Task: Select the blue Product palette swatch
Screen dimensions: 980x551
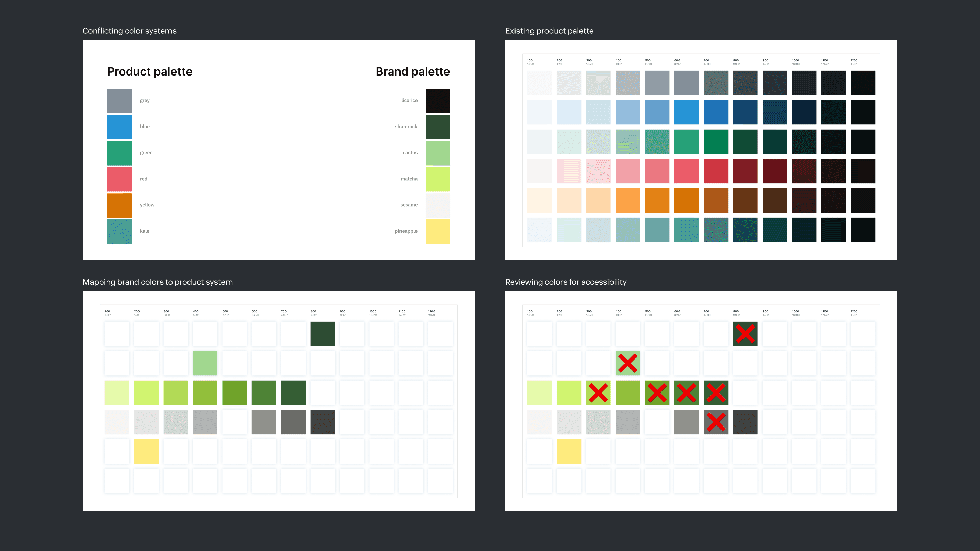Action: pyautogui.click(x=119, y=127)
